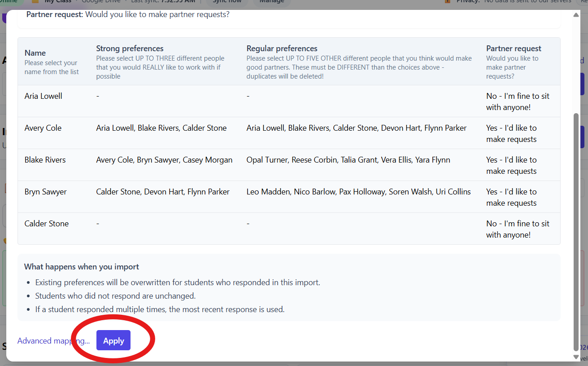The image size is (588, 366).
Task: Click the Name column header
Action: 35,53
